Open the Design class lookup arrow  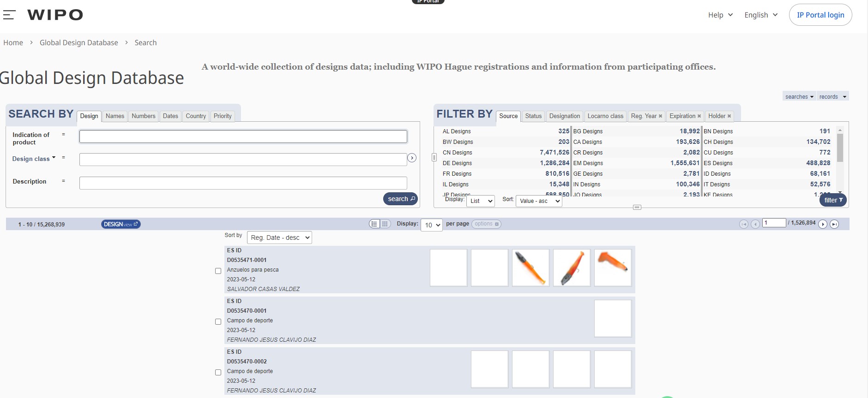[x=412, y=158]
